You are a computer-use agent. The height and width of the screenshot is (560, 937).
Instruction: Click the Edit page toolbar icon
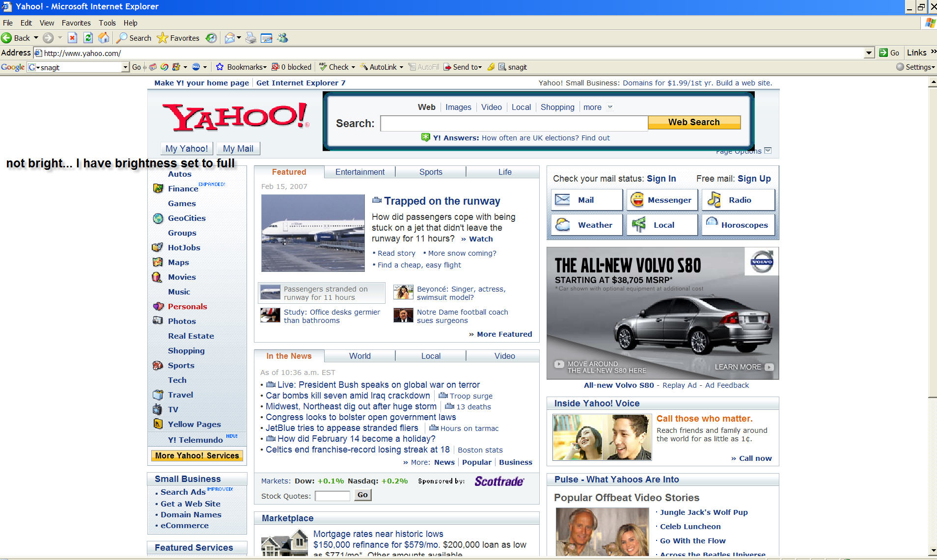tap(267, 38)
